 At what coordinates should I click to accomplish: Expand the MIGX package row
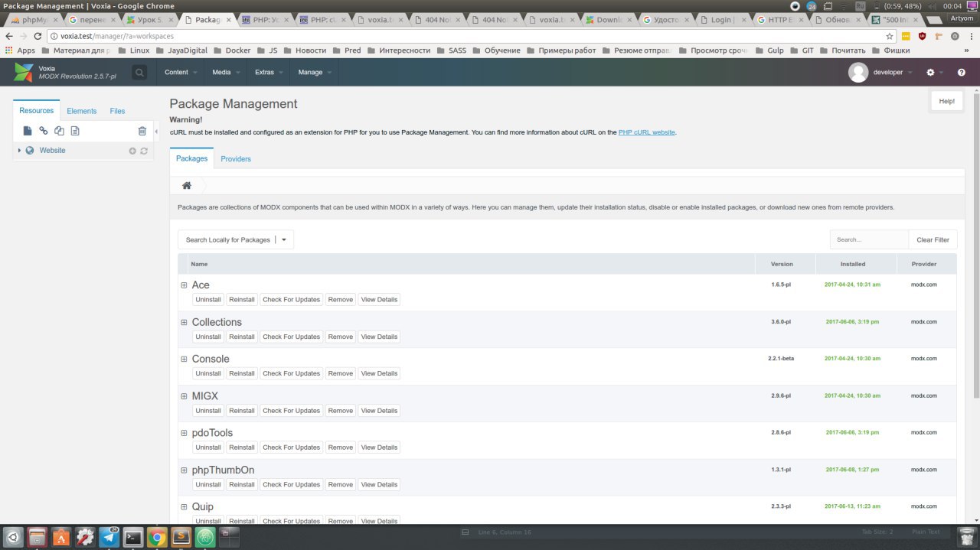coord(184,396)
